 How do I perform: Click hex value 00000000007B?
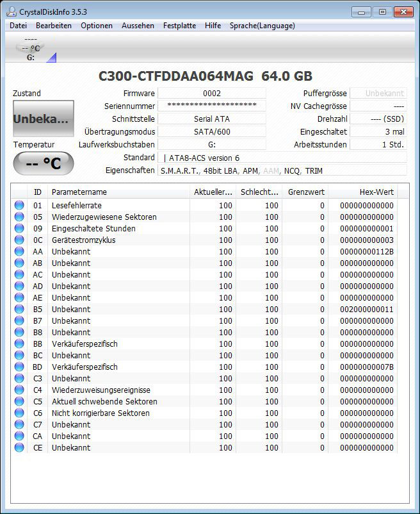pos(367,367)
